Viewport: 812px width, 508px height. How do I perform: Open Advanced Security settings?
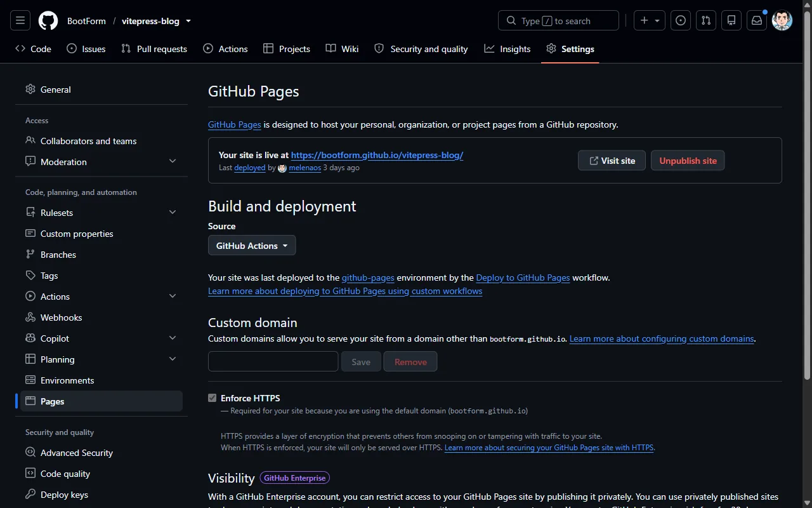pyautogui.click(x=101, y=453)
